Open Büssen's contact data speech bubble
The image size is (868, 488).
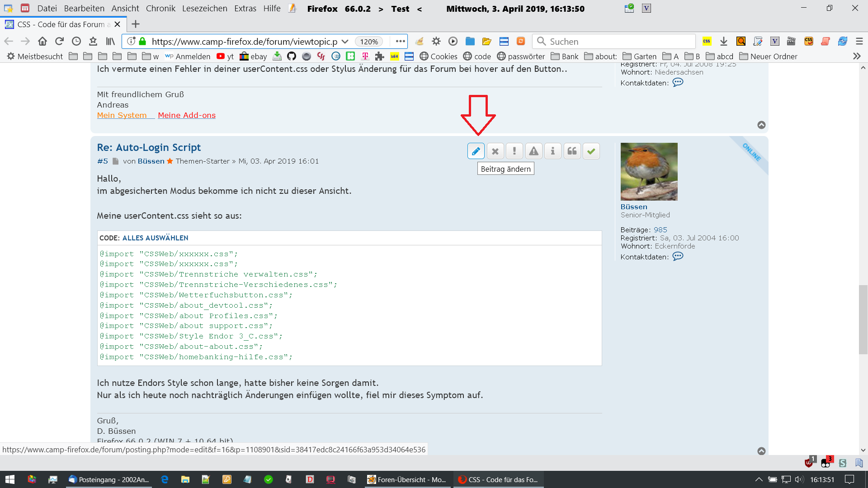678,257
